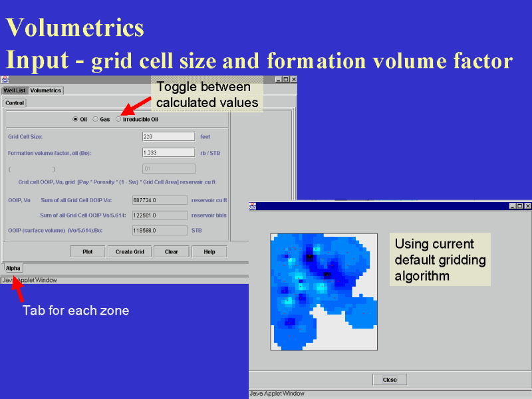Select the Irreducible Oil radio button

pyautogui.click(x=118, y=119)
